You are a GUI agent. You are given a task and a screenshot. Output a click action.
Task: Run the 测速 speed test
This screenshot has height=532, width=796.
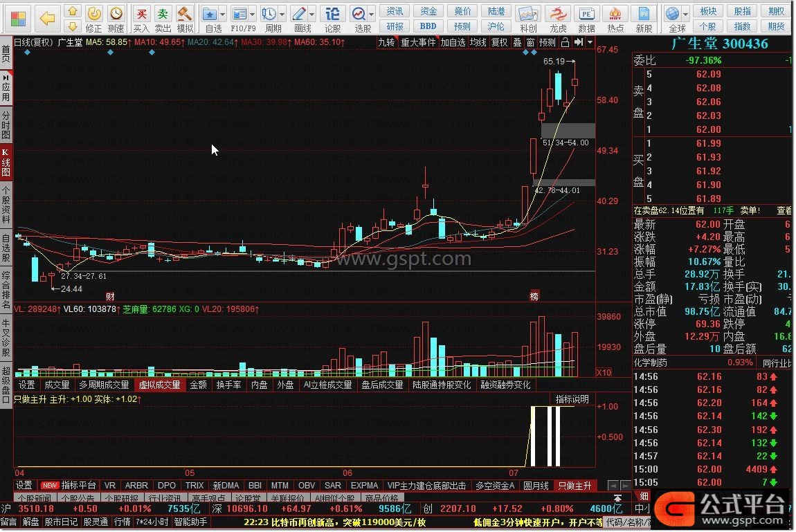coord(116,19)
